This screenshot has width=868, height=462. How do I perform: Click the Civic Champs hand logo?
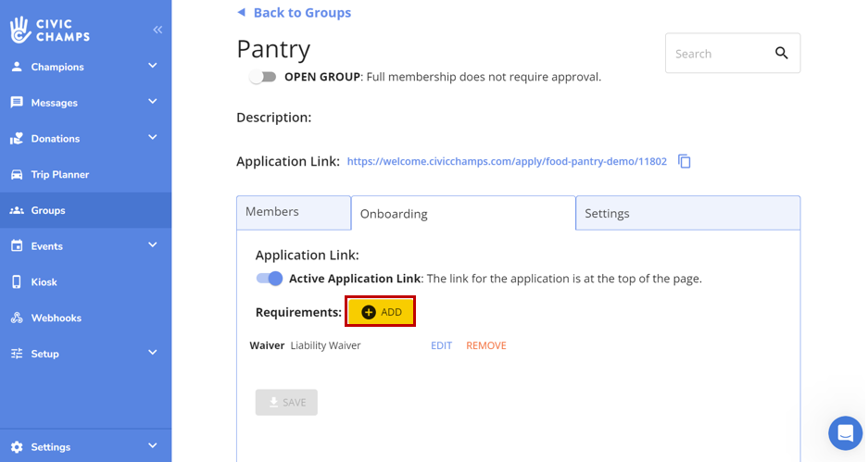click(x=20, y=30)
